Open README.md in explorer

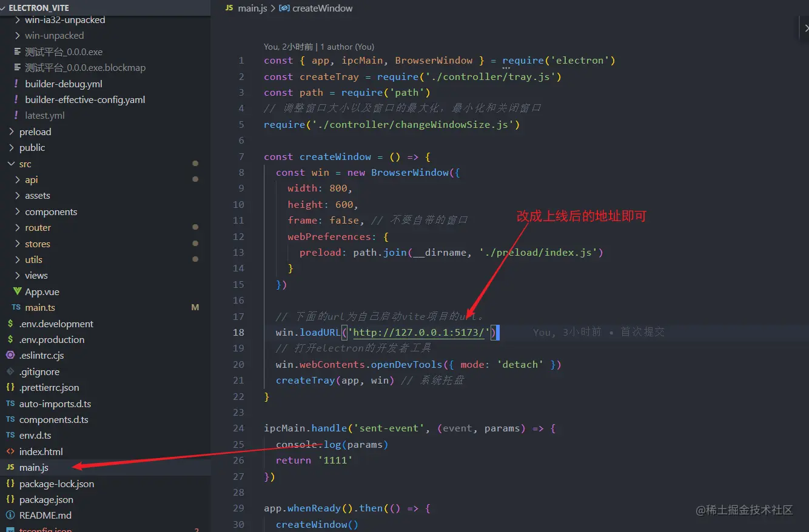pos(45,516)
